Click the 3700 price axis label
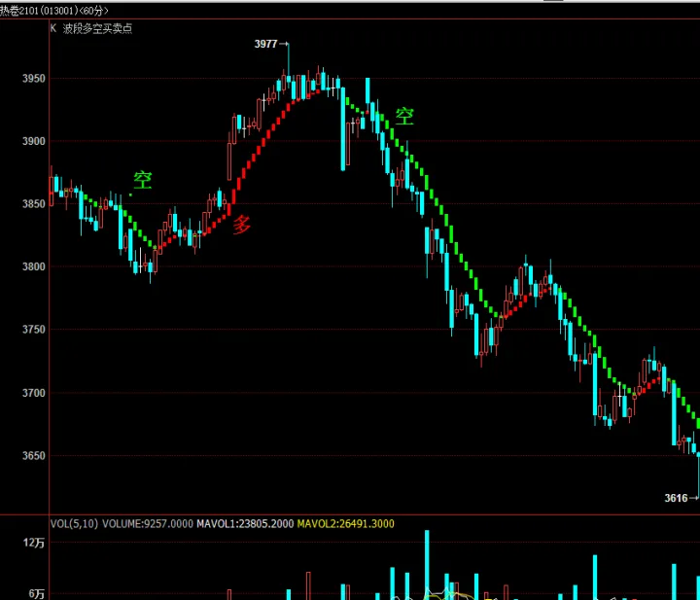Viewport: 700px width, 600px height. pos(33,393)
